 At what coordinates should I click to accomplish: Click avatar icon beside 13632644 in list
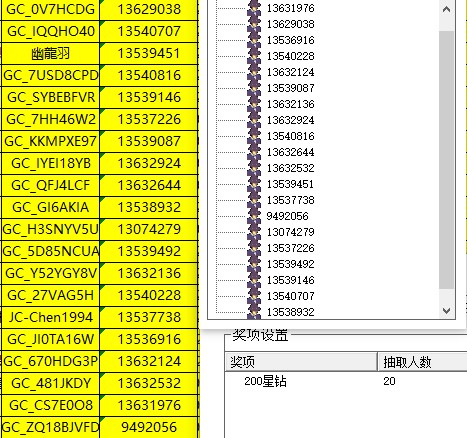pyautogui.click(x=254, y=152)
